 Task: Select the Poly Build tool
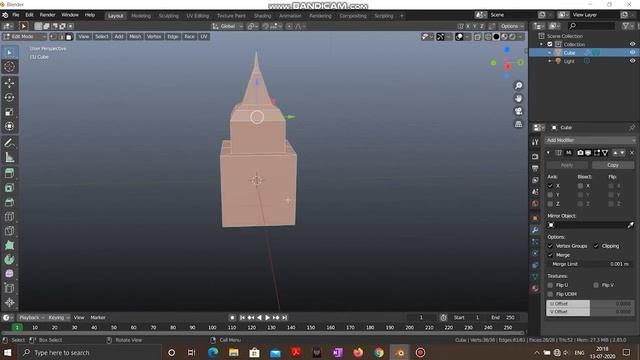9,245
